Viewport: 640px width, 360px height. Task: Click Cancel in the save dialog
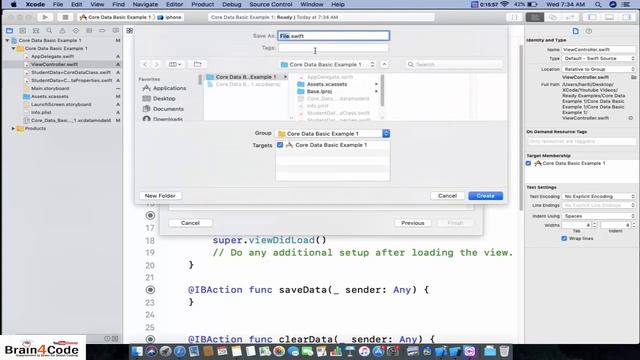tap(447, 196)
